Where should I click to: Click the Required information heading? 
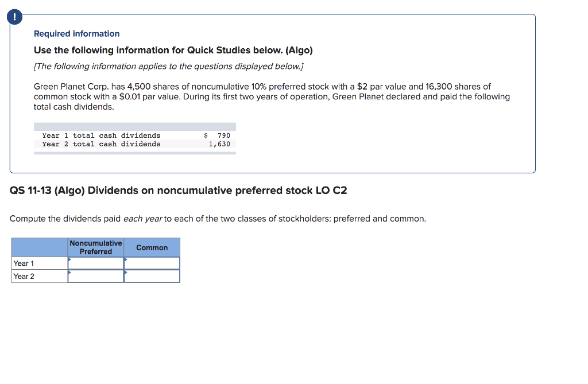pos(76,33)
